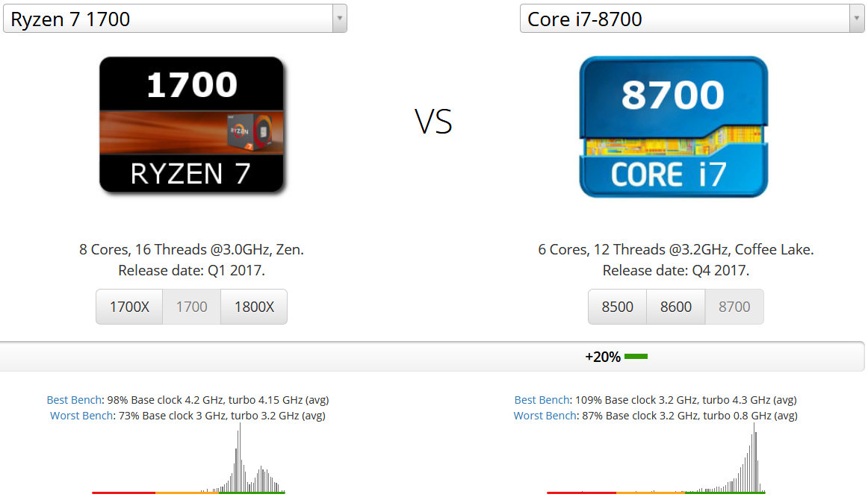
Task: Click the Core i7 8700 product badge
Action: click(x=673, y=125)
